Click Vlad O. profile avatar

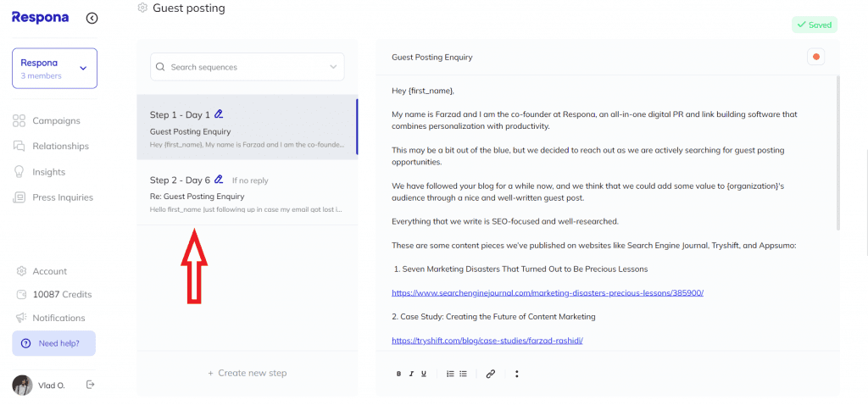tap(22, 385)
